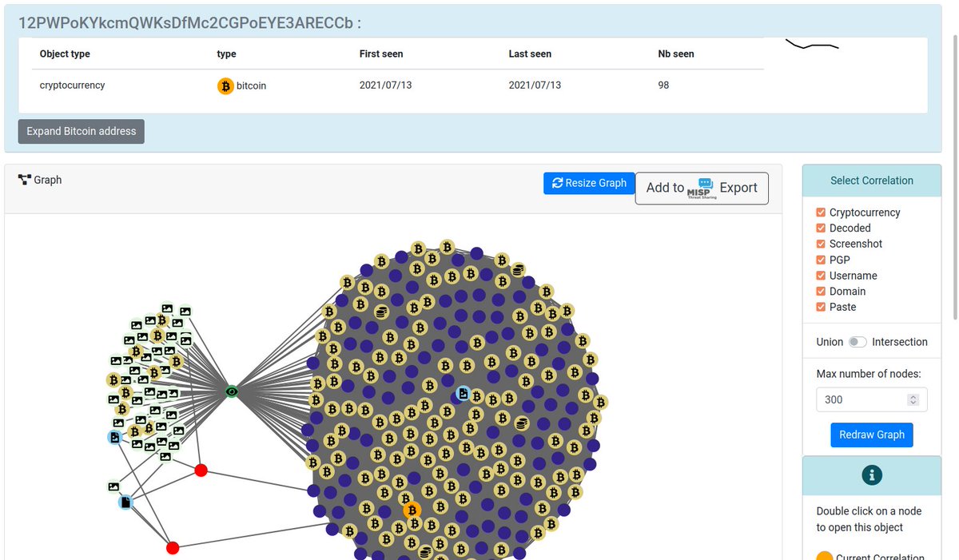
Task: Select the green eye node in the graph
Action: 232,391
